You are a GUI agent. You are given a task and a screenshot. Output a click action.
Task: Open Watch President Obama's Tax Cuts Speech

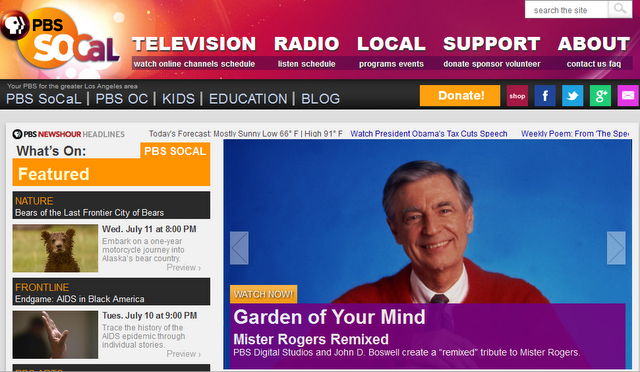click(429, 134)
